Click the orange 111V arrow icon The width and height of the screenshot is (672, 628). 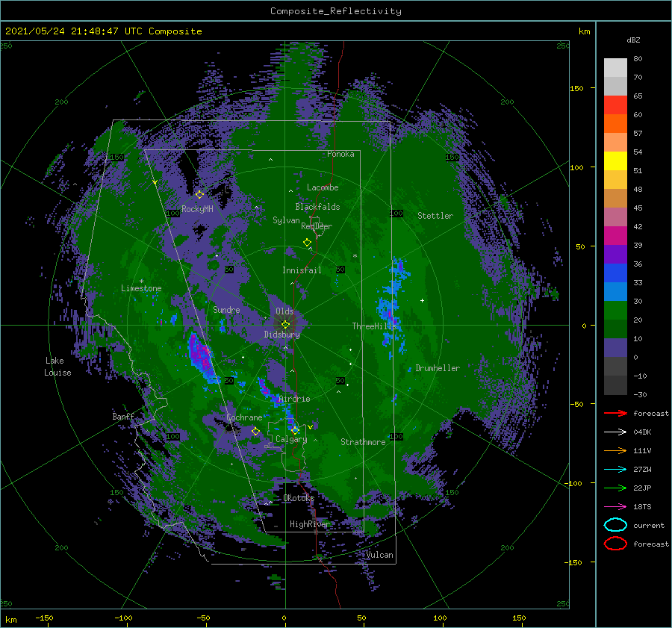[x=615, y=450]
